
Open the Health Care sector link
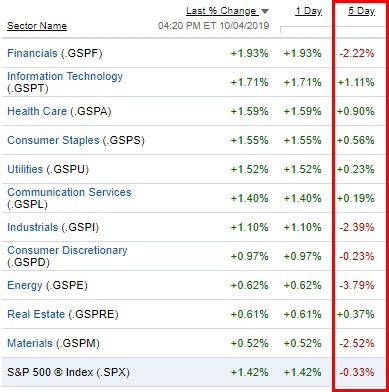(37, 111)
